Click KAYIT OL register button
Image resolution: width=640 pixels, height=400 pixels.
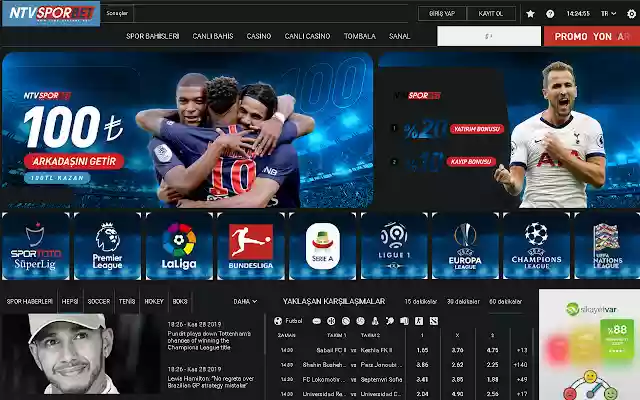coord(491,13)
